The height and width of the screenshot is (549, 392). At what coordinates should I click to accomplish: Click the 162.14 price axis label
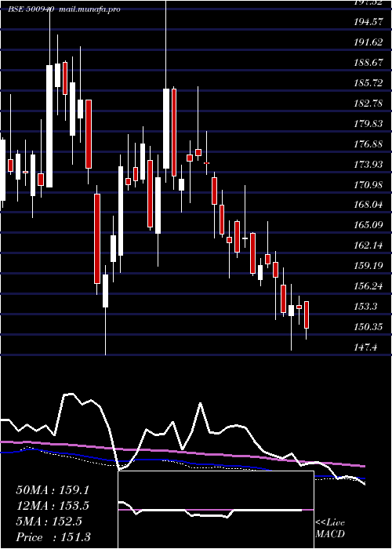368,245
